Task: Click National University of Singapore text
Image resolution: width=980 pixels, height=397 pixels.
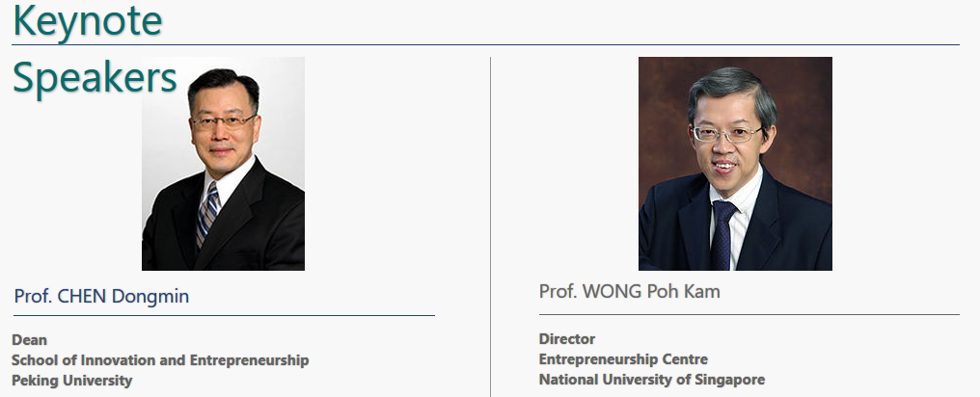Action: 652,380
